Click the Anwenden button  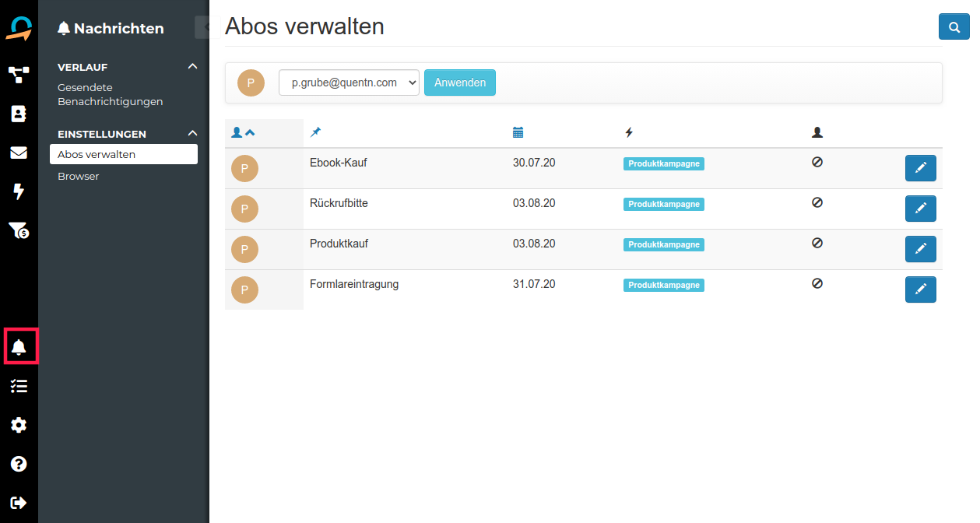[x=460, y=82]
